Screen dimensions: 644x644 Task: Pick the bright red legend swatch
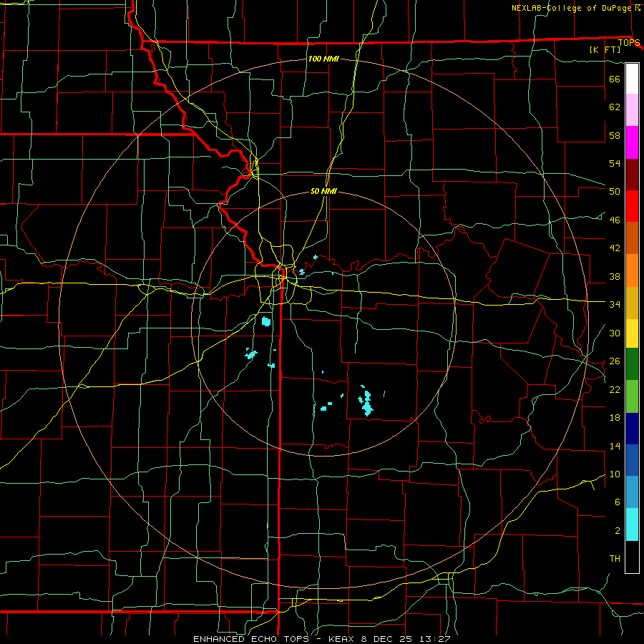pos(632,206)
